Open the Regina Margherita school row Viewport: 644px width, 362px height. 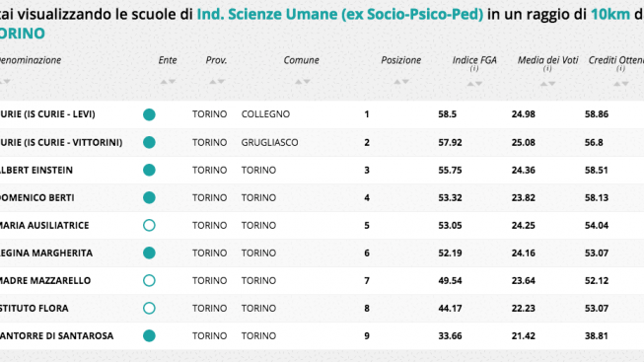[x=322, y=253]
